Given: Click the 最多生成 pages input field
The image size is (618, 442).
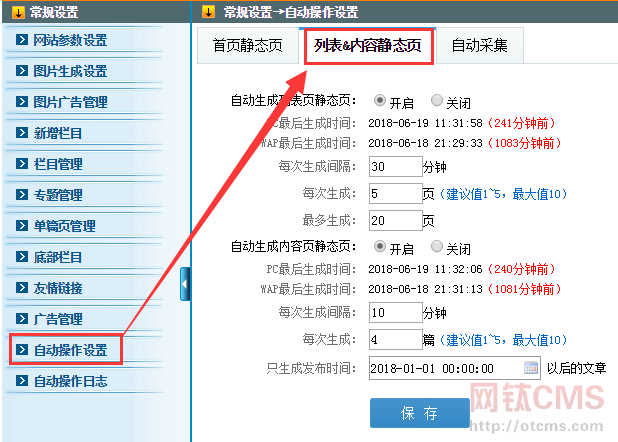Looking at the screenshot, I should coord(394,220).
